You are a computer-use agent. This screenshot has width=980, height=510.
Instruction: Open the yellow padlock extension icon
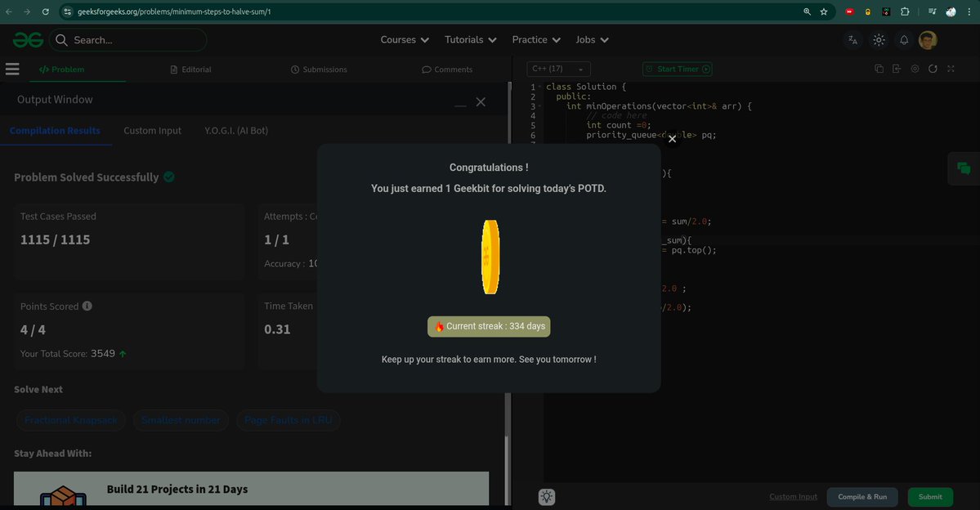(867, 11)
